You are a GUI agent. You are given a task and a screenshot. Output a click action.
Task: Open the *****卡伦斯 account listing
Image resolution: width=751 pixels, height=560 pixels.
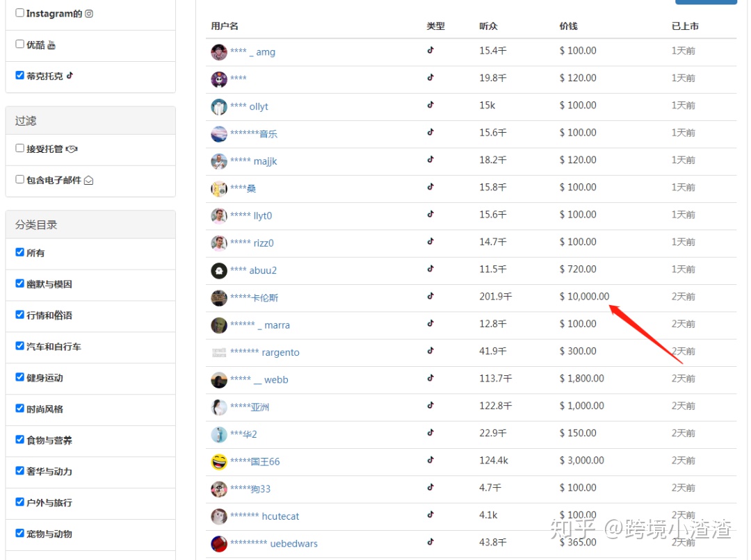254,298
